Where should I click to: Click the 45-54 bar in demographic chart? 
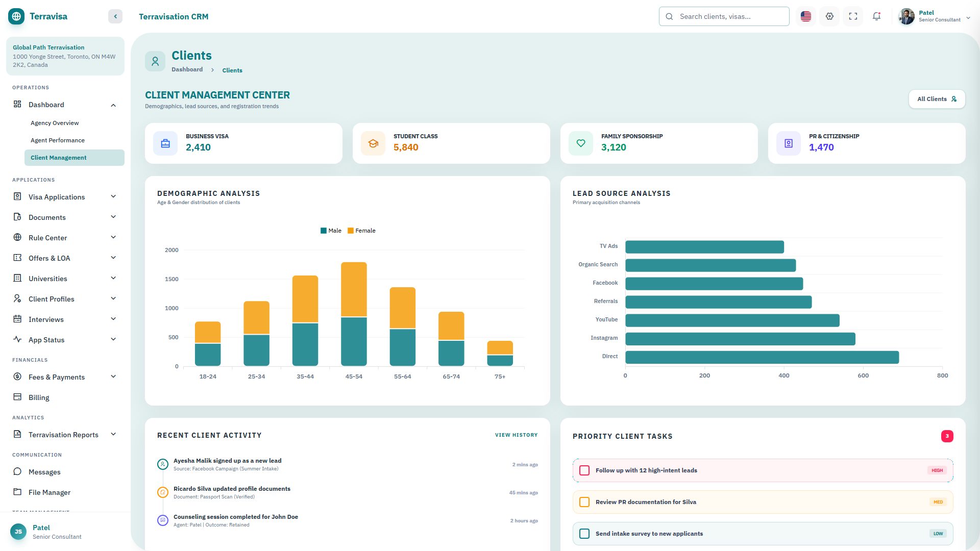(x=354, y=314)
